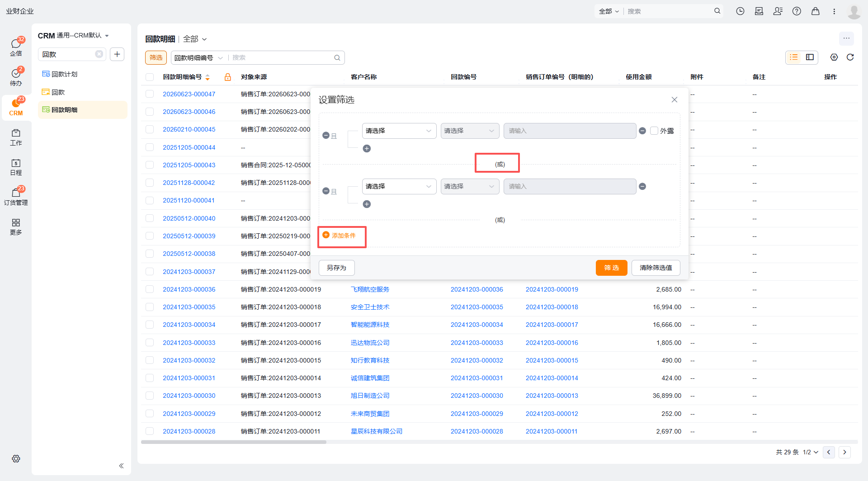
Task: Open the second condition field 请选择 dropdown
Action: point(399,186)
